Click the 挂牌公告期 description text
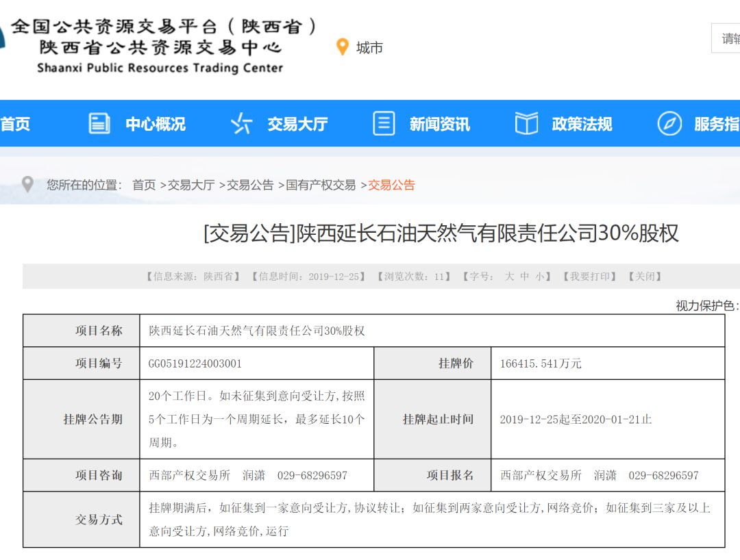 pyautogui.click(x=257, y=419)
